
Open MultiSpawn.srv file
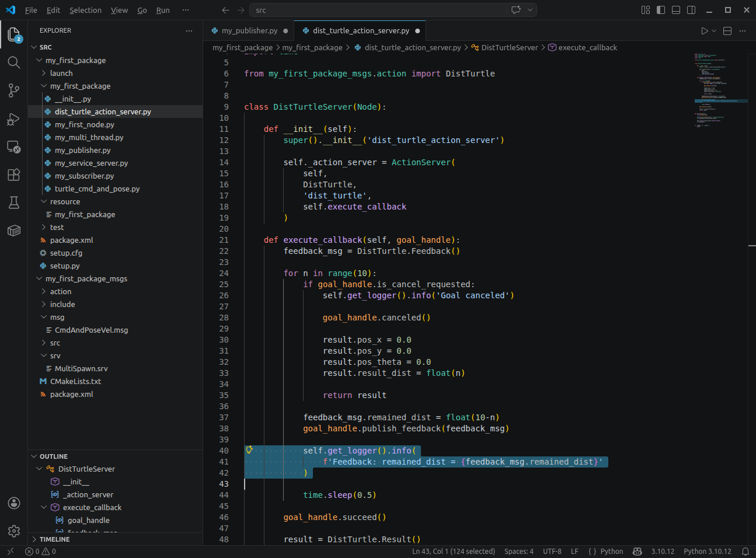(116, 368)
